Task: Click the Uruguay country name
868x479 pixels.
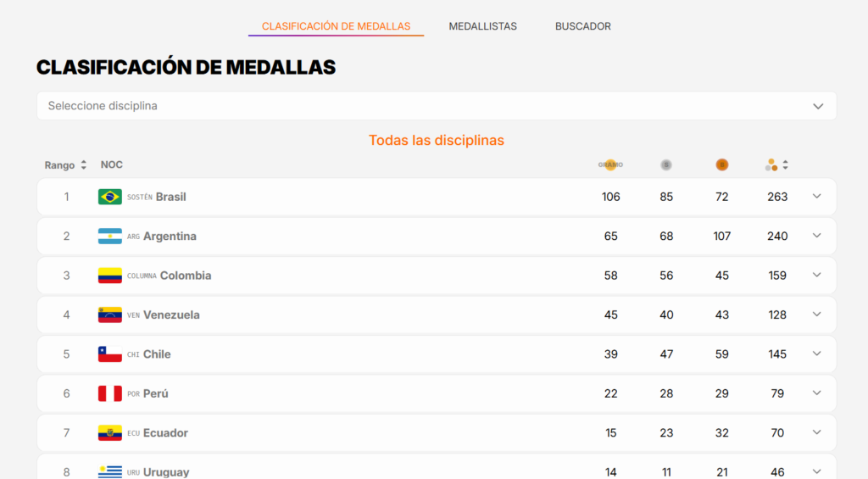Action: tap(166, 472)
